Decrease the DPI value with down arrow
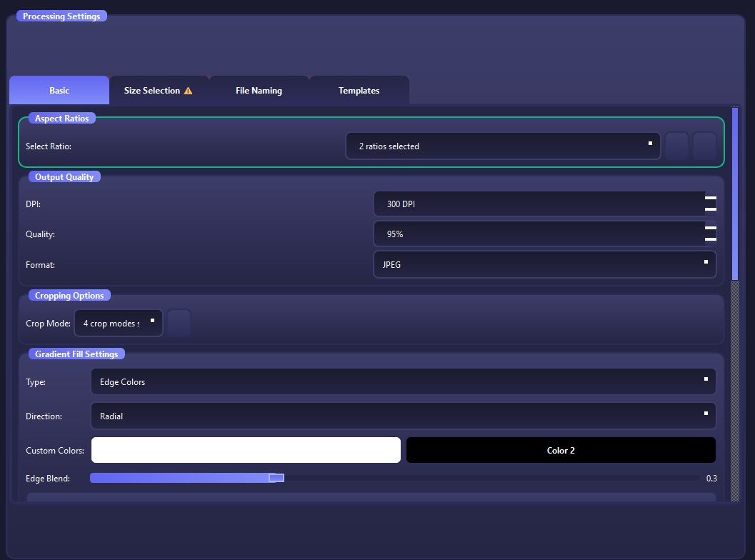 click(x=711, y=209)
